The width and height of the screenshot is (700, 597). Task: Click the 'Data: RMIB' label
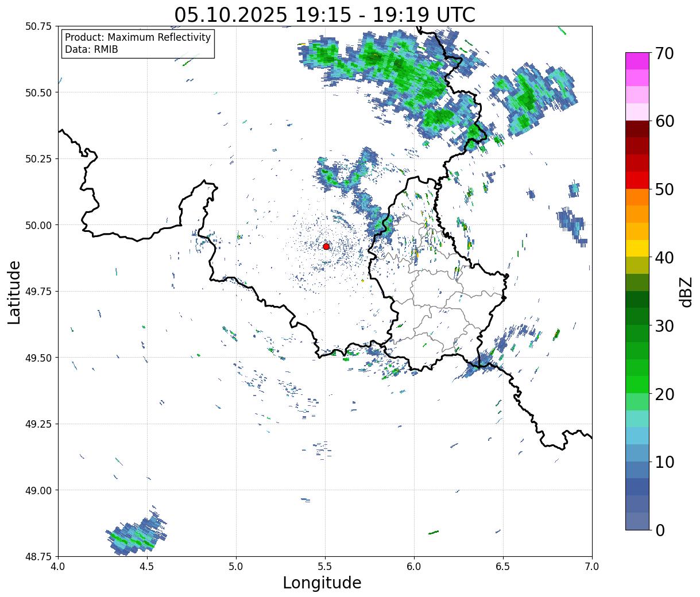tap(91, 50)
